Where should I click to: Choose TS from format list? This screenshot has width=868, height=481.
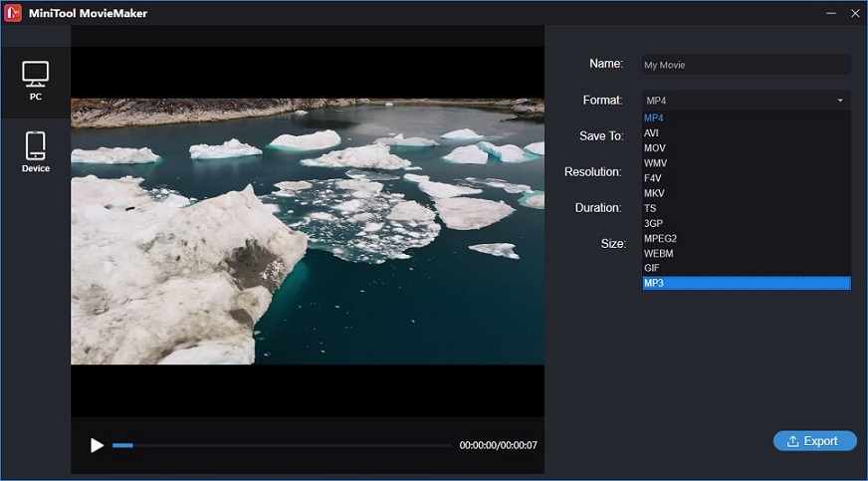coord(747,208)
